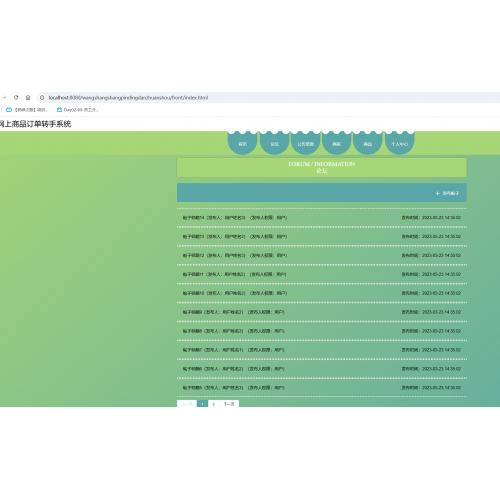The width and height of the screenshot is (500, 500).
Task: Open the Day02 bookmark folder
Action: [78, 110]
